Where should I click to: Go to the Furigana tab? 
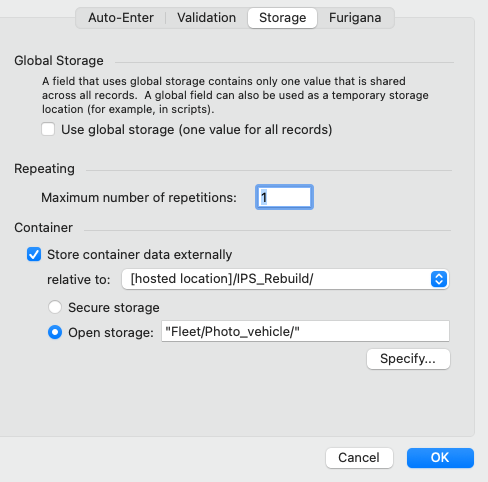tap(355, 18)
